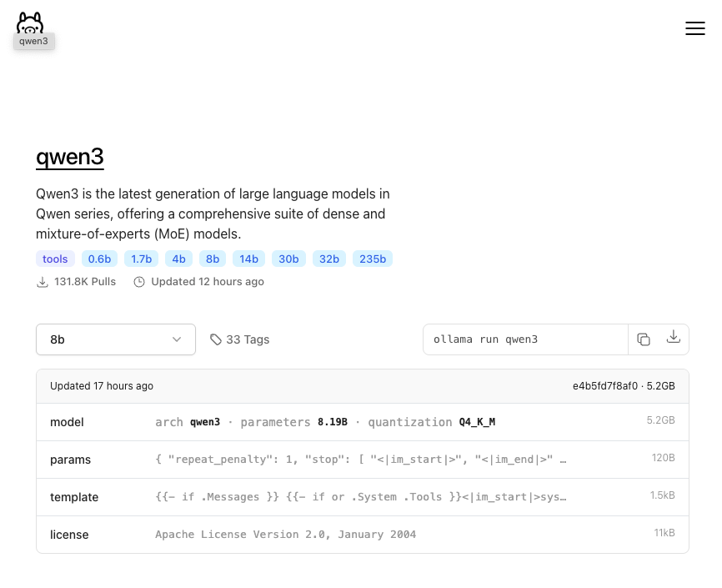Select the 4b size tag

(178, 259)
